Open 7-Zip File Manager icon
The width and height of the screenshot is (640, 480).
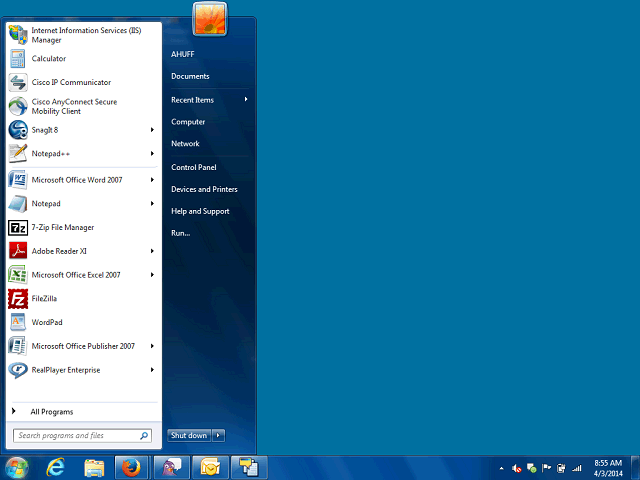tap(18, 227)
